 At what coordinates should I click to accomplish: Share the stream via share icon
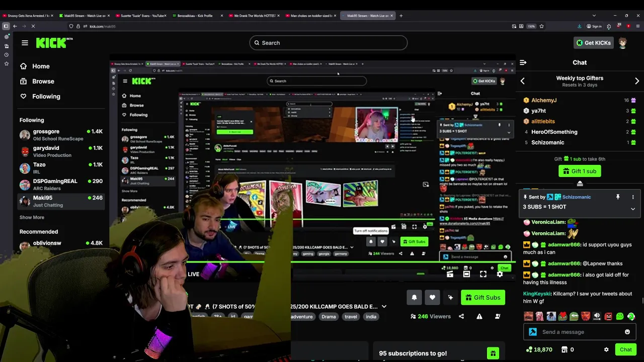(461, 316)
